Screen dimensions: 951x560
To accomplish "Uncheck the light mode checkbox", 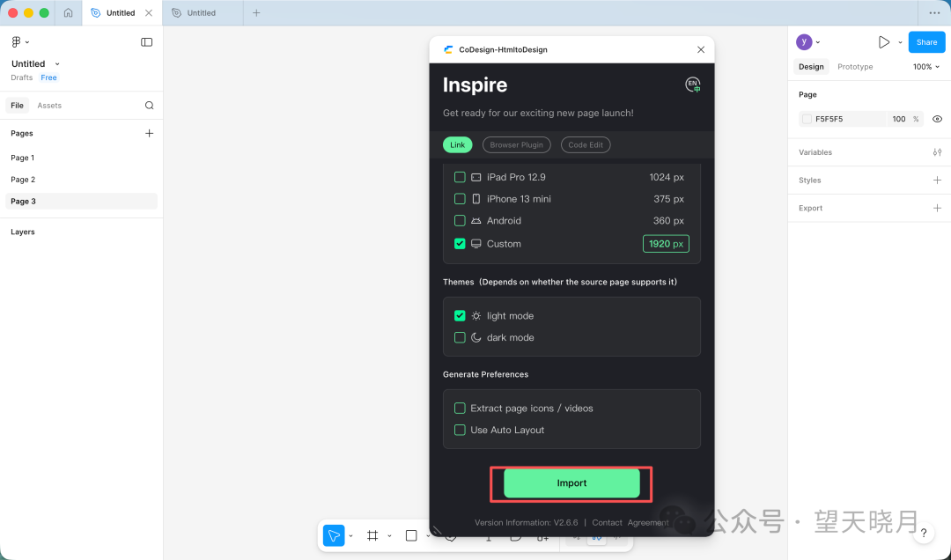I will (x=460, y=315).
